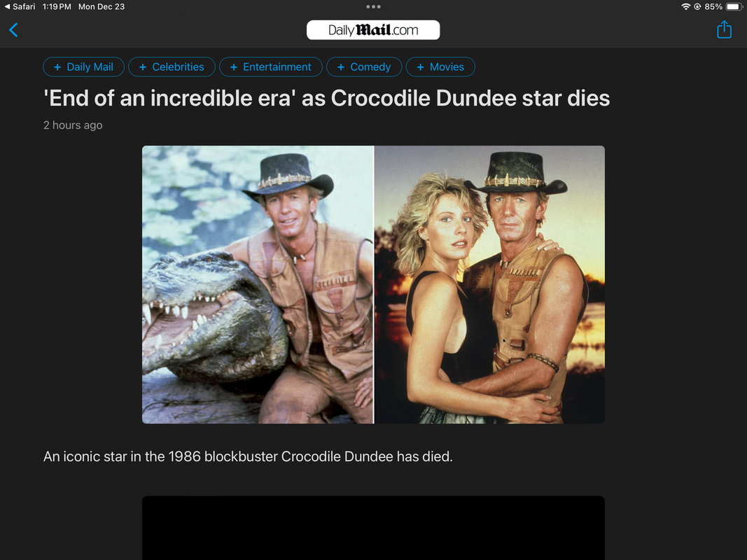The image size is (747, 560).
Task: Return to Safari via back arrow
Action: tap(20, 7)
